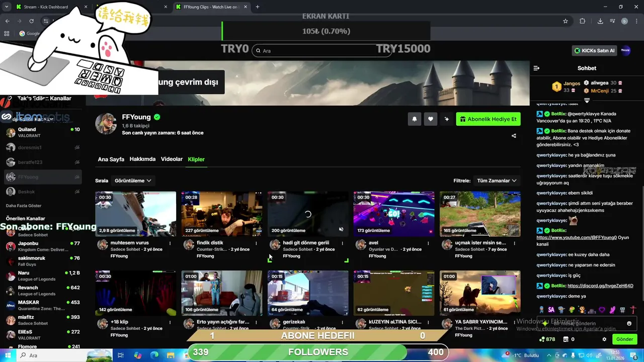Click the heart follow icon
This screenshot has height=362, width=644.
click(431, 119)
